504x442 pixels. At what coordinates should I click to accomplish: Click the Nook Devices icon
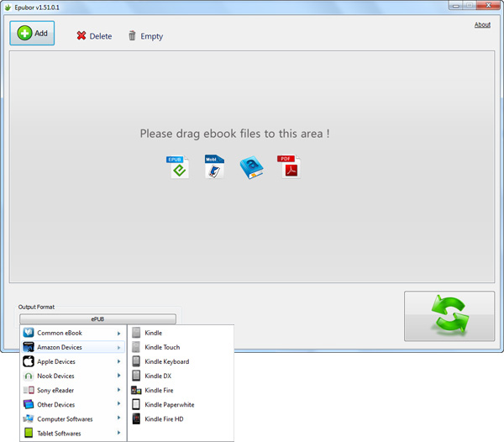pyautogui.click(x=29, y=376)
